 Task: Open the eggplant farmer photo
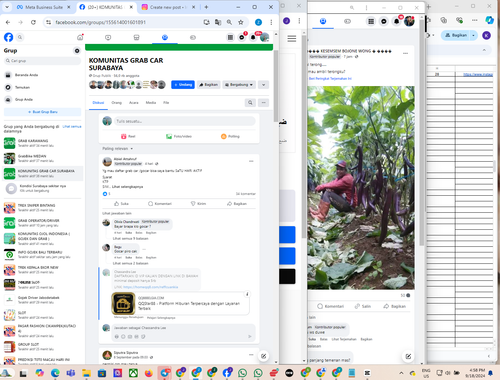tap(361, 188)
